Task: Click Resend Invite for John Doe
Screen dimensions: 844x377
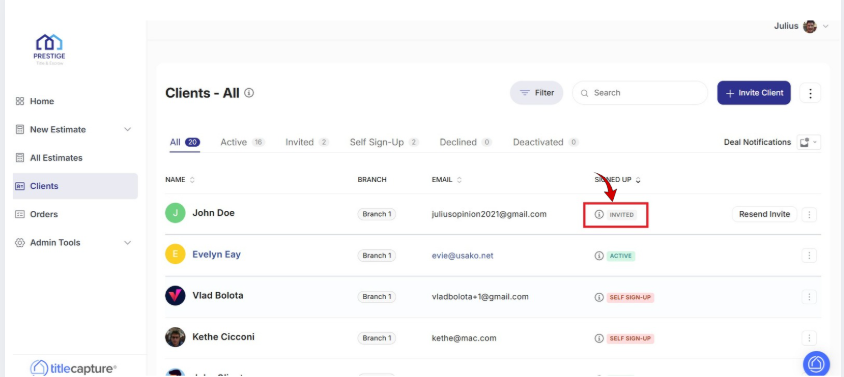Action: click(x=764, y=214)
